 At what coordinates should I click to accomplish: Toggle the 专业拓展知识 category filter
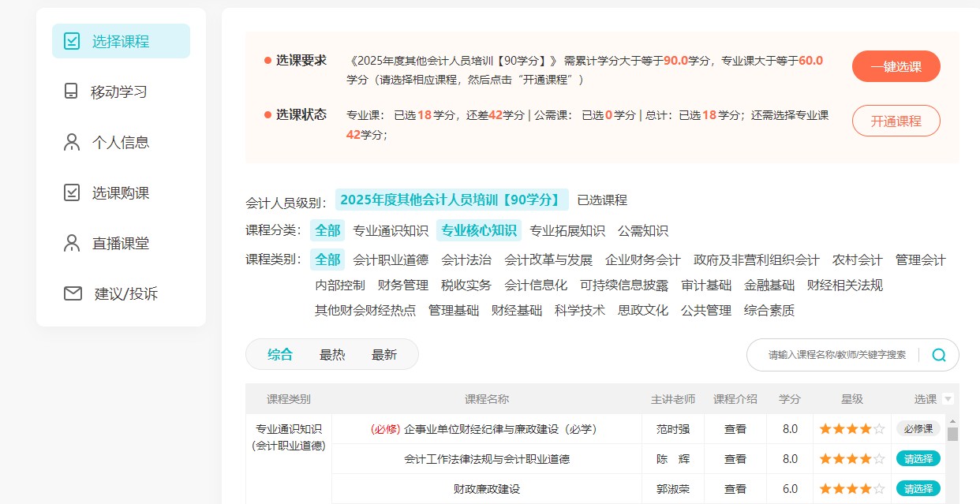(x=567, y=230)
